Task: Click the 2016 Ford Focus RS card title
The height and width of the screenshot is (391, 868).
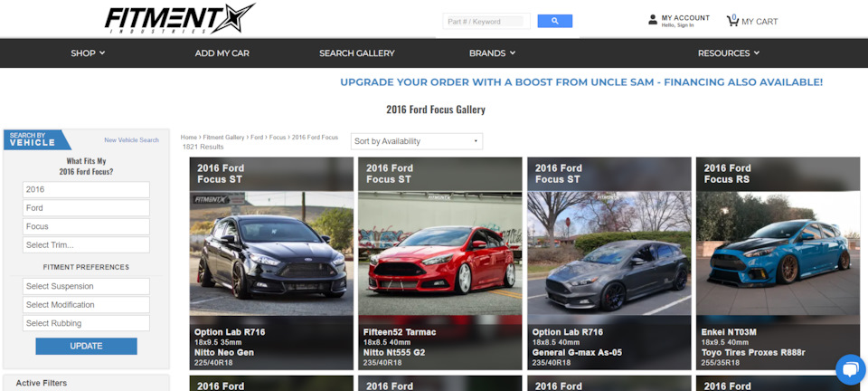Action: [727, 174]
